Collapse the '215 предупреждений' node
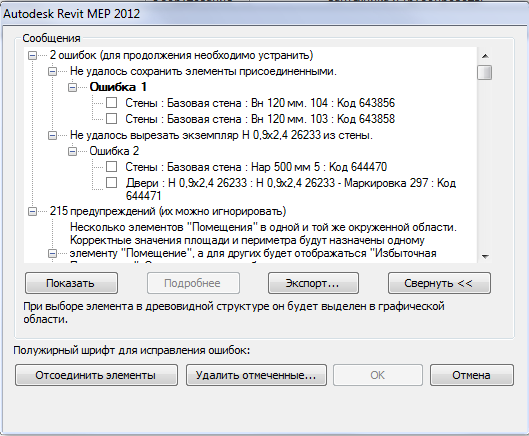The height and width of the screenshot is (436, 529). click(x=32, y=212)
